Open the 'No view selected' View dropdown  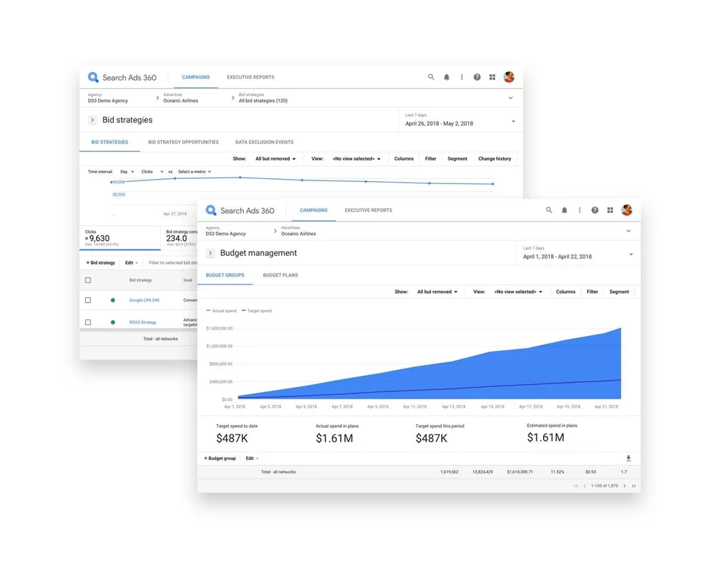518,291
